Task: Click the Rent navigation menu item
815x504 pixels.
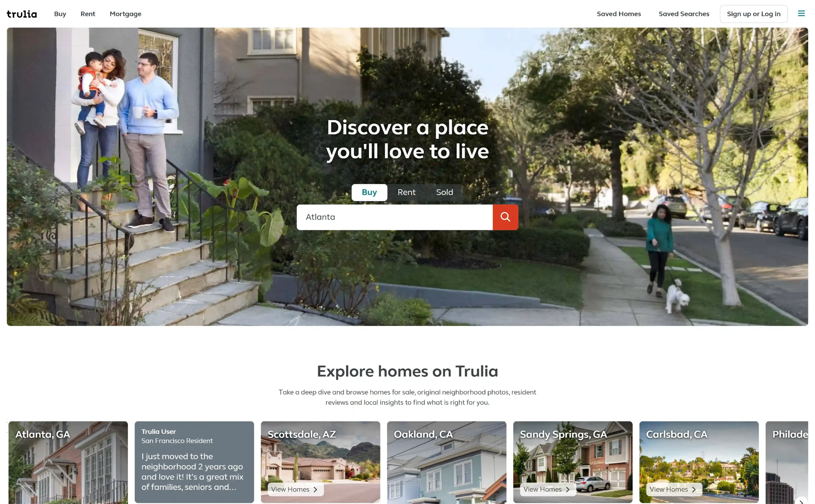Action: [87, 13]
